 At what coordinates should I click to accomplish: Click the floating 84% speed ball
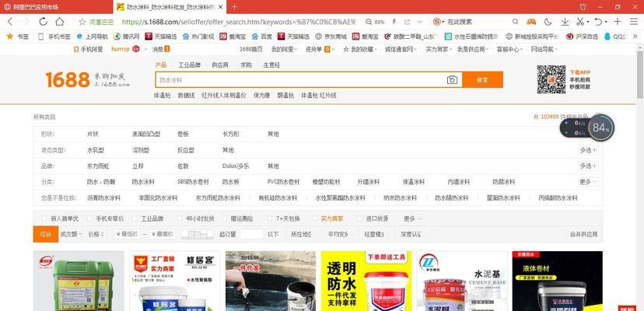[600, 128]
